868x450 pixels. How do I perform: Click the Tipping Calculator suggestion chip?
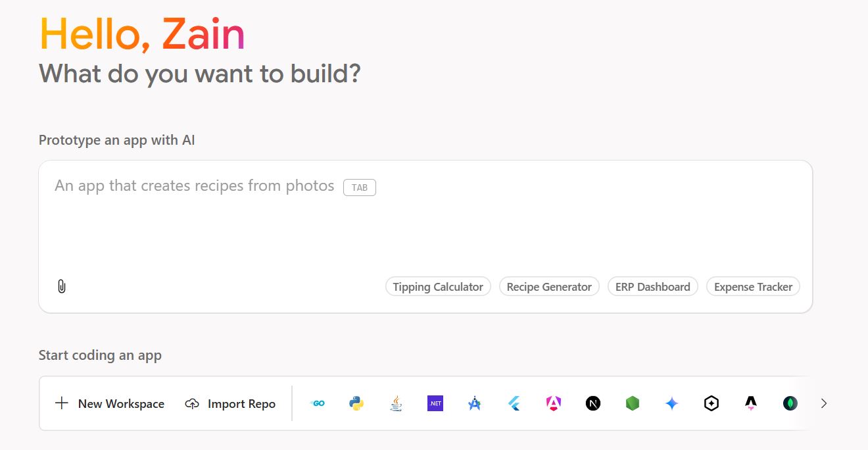(438, 287)
